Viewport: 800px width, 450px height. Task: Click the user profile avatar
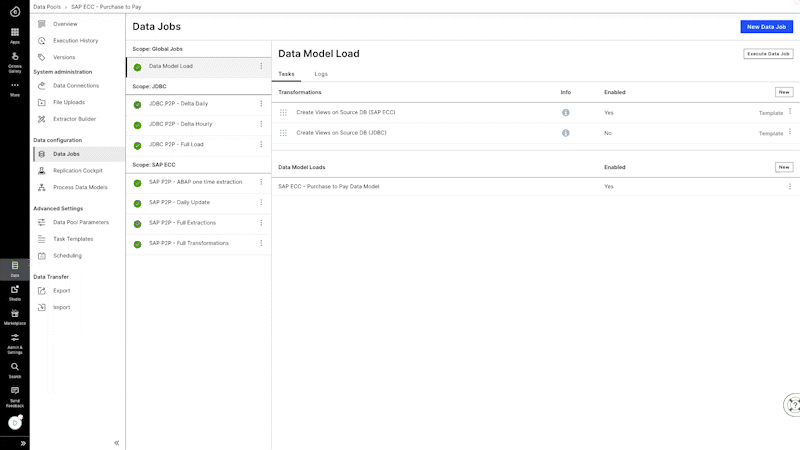pos(15,422)
